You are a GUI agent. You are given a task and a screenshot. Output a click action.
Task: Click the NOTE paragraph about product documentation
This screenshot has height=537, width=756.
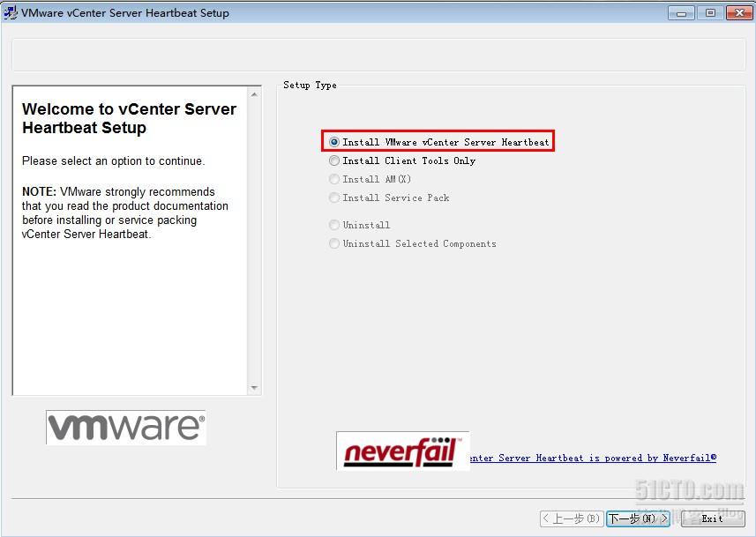[x=125, y=213]
